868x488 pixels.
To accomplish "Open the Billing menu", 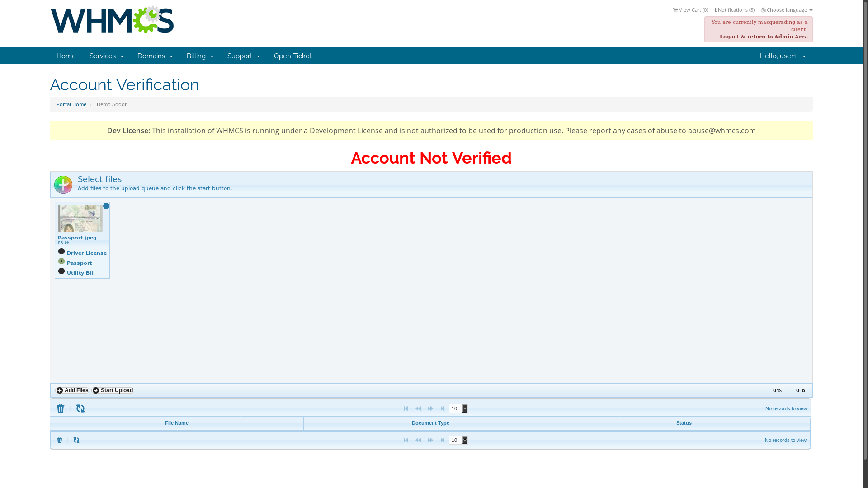I will pos(200,56).
